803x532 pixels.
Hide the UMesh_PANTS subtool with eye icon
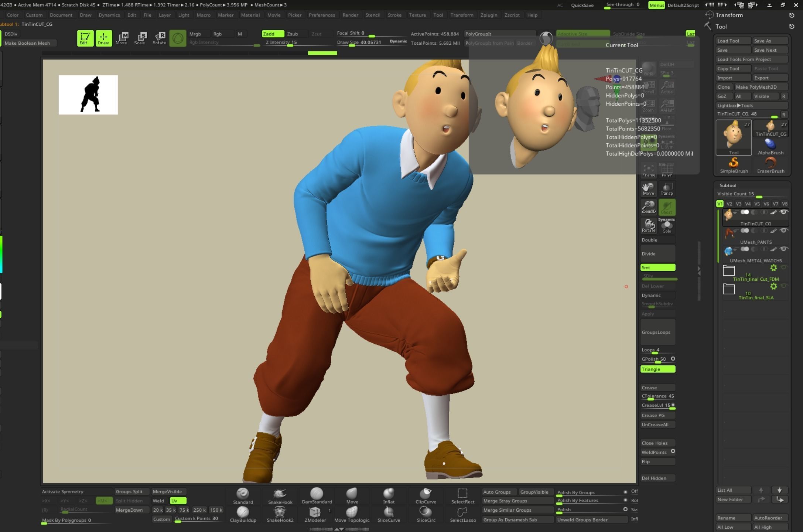pyautogui.click(x=783, y=231)
